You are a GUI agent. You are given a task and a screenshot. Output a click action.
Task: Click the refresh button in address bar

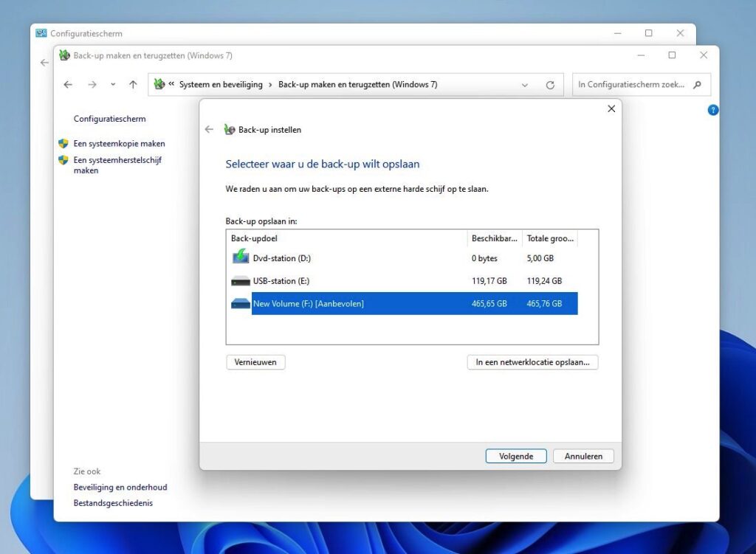click(550, 85)
